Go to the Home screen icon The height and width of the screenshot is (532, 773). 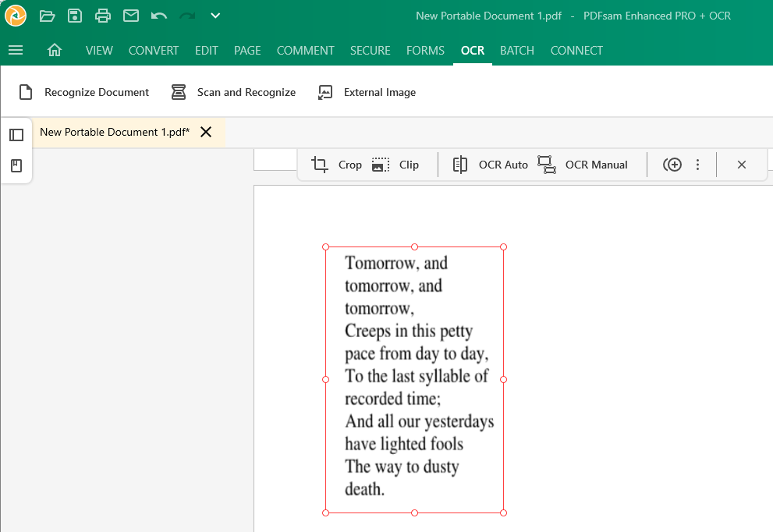[x=55, y=50]
